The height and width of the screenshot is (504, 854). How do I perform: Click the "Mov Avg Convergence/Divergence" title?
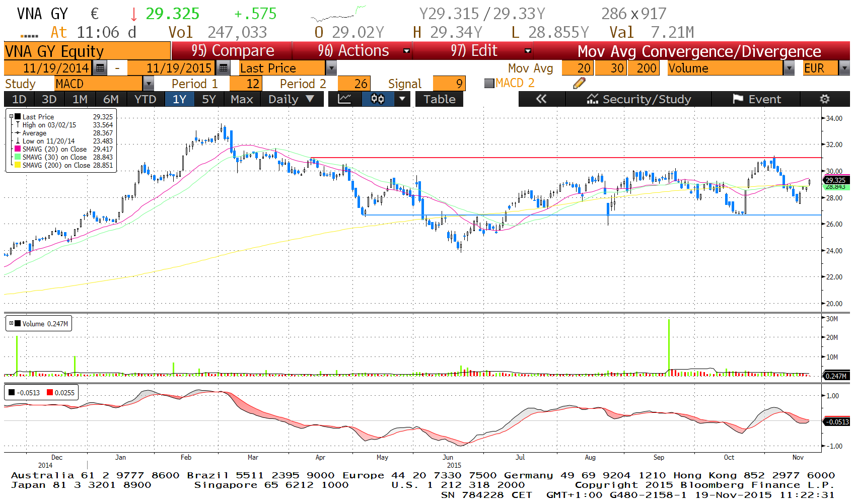coord(699,51)
